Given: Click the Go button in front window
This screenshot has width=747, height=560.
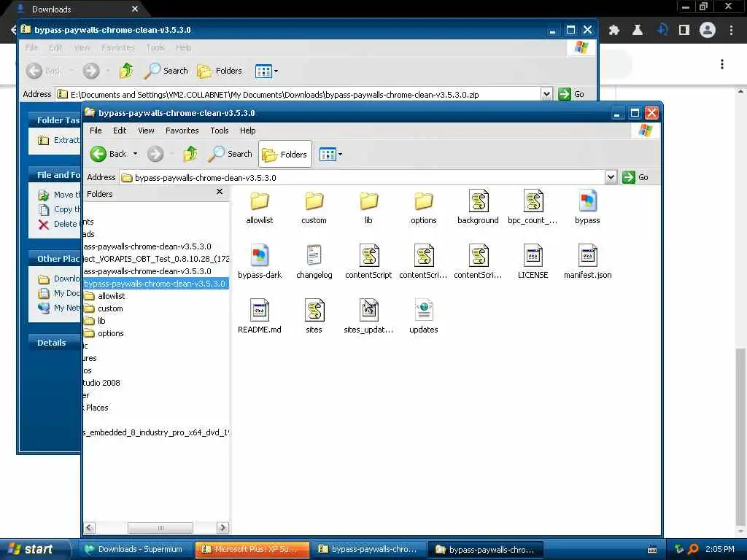Looking at the screenshot, I should coord(636,177).
